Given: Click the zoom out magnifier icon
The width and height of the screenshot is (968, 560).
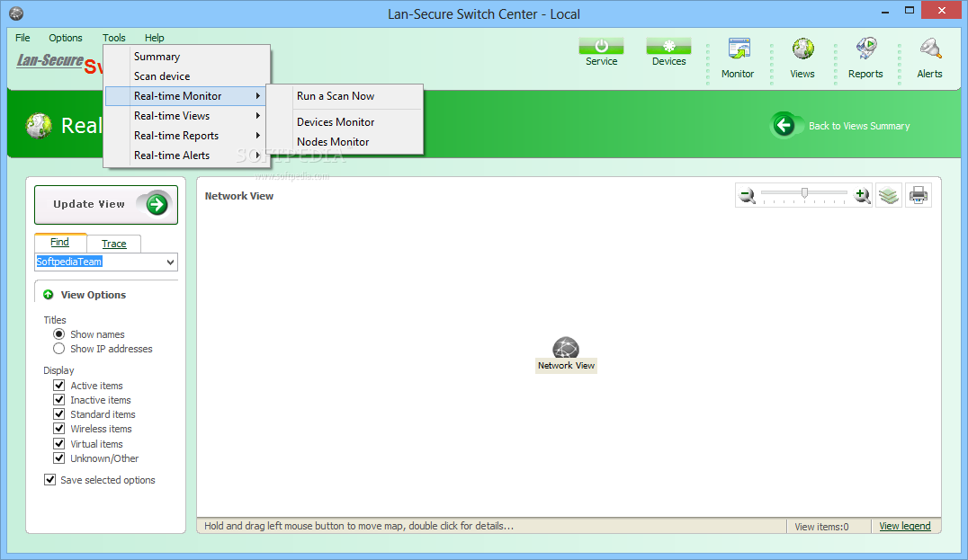Looking at the screenshot, I should click(x=747, y=196).
